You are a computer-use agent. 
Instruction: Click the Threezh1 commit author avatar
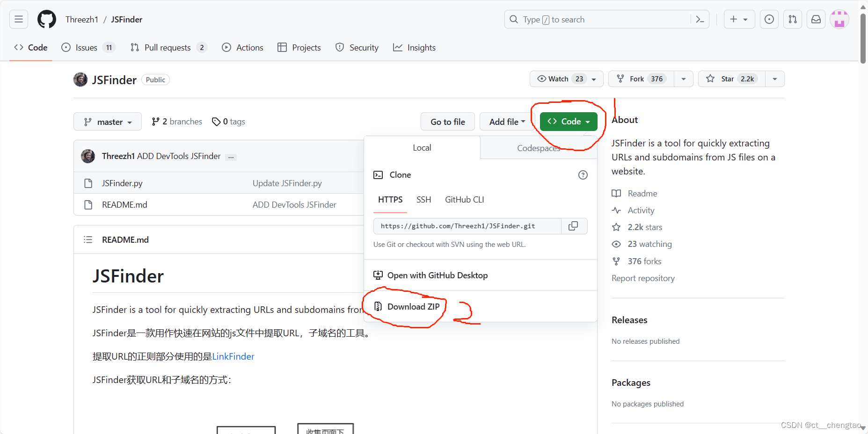(88, 156)
